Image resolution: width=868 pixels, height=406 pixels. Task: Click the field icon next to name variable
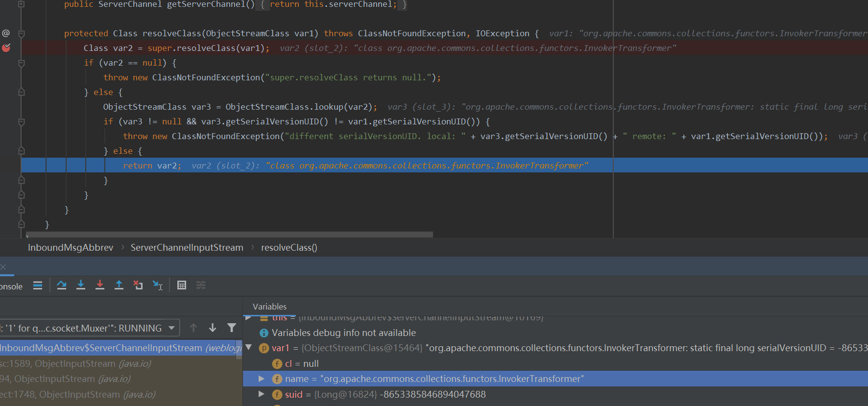click(x=277, y=379)
